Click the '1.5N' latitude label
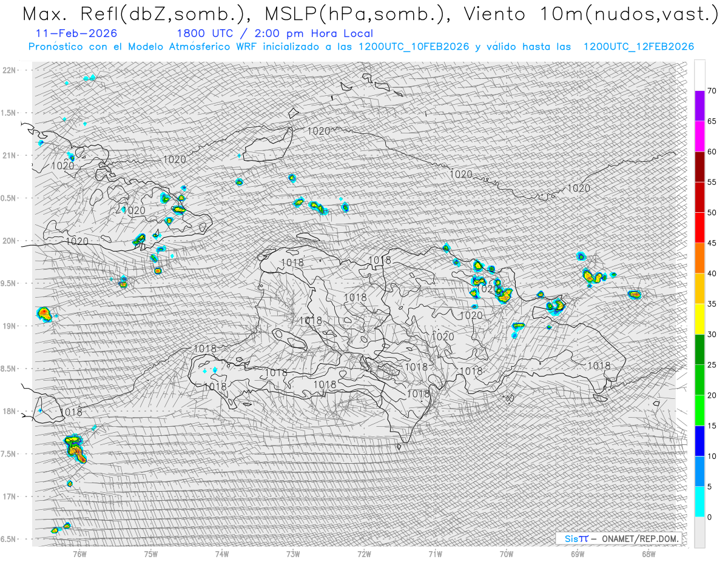Image resolution: width=728 pixels, height=562 pixels. pos(9,113)
